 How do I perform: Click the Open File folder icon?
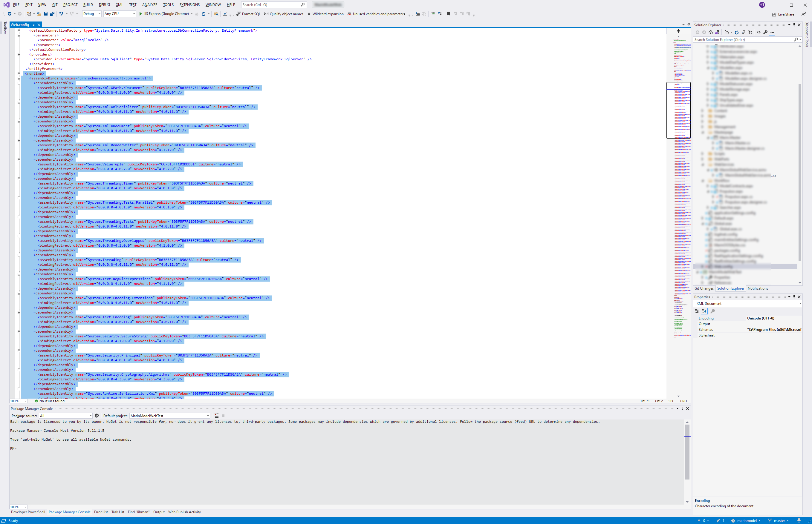(39, 14)
